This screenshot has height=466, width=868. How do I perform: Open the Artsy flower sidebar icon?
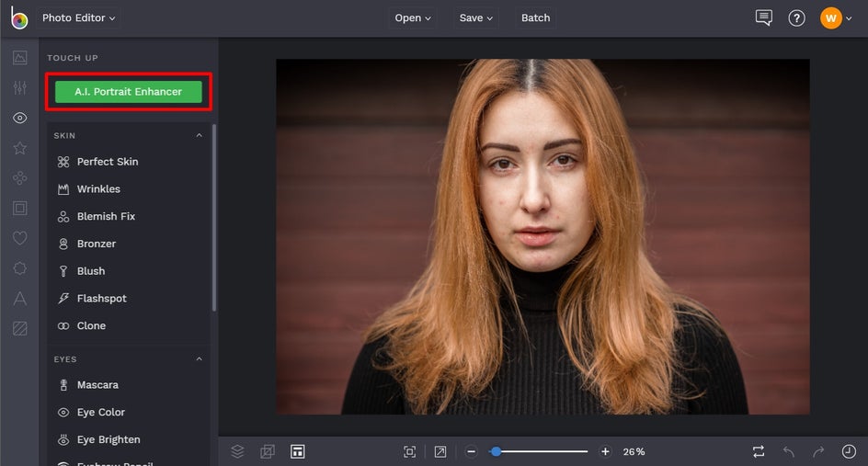click(x=20, y=177)
